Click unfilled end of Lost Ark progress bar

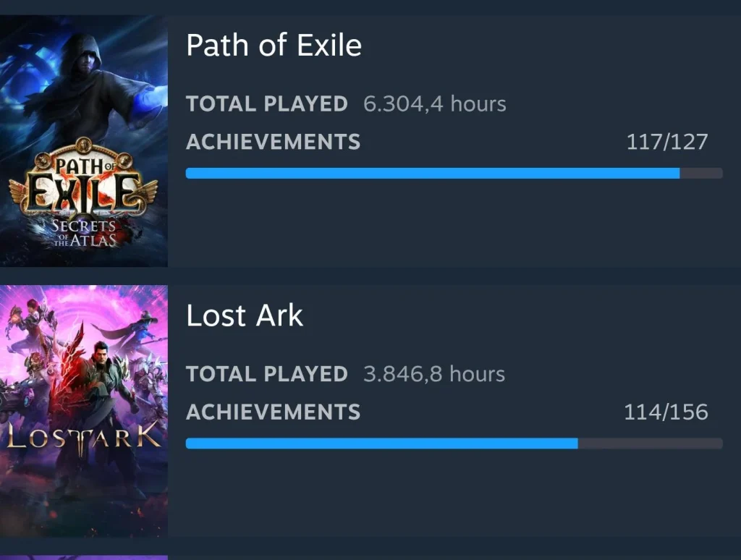[649, 443]
